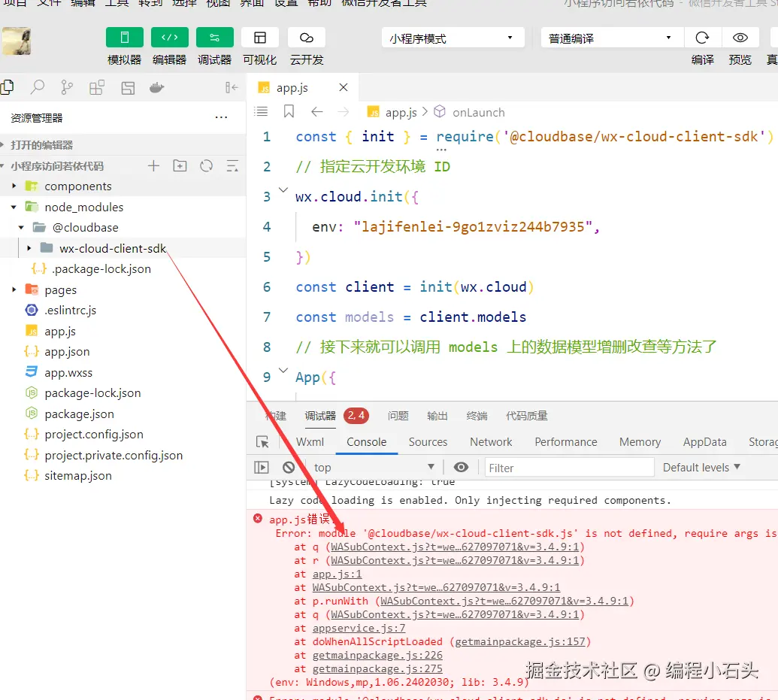Fold the wx.cloud.init block at line 3

pos(283,189)
